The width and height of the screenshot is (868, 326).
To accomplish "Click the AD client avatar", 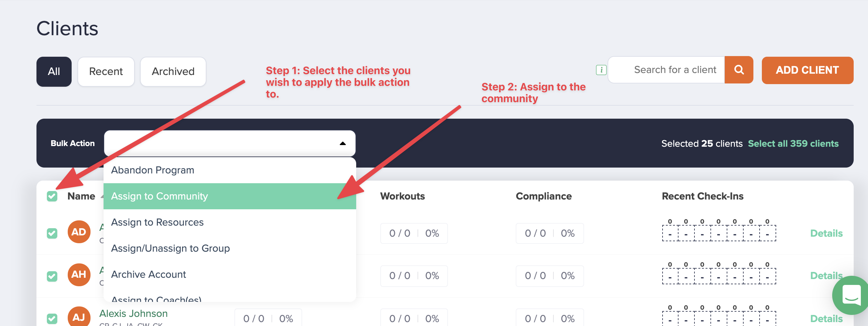I will click(78, 232).
